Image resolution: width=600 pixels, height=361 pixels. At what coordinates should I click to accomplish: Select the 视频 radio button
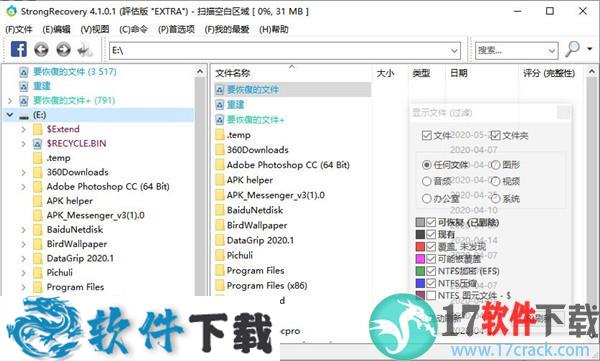tap(496, 181)
